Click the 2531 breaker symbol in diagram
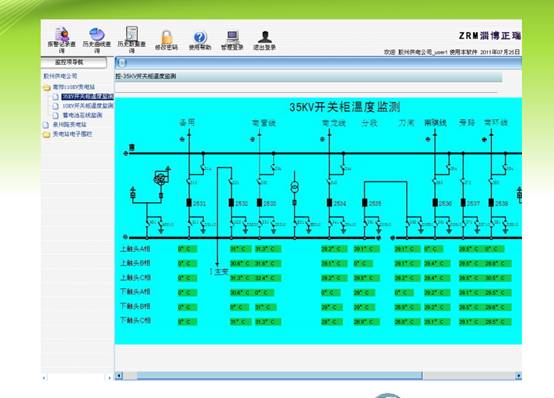The image size is (554, 398). (x=189, y=203)
